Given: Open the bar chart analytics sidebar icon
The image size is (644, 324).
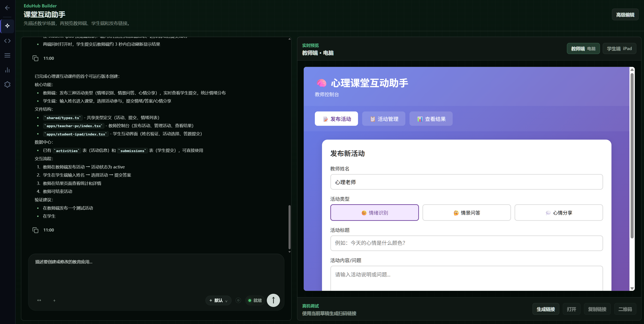Looking at the screenshot, I should click(7, 70).
